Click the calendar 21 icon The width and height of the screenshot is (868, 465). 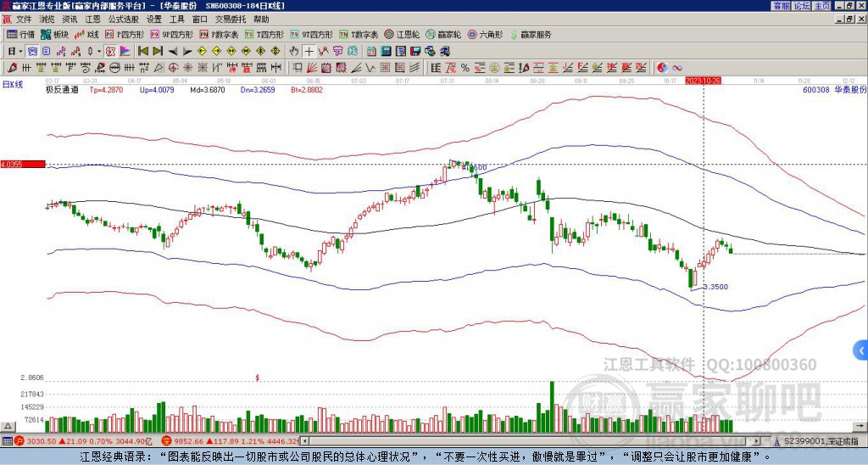coord(371,52)
